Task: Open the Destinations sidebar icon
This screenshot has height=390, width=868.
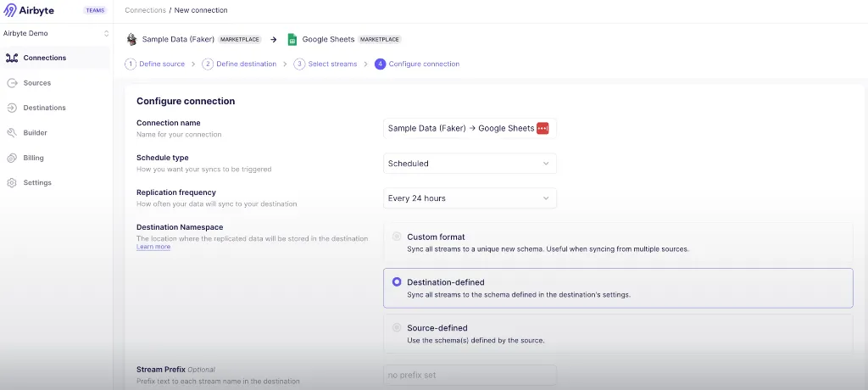Action: (12, 108)
